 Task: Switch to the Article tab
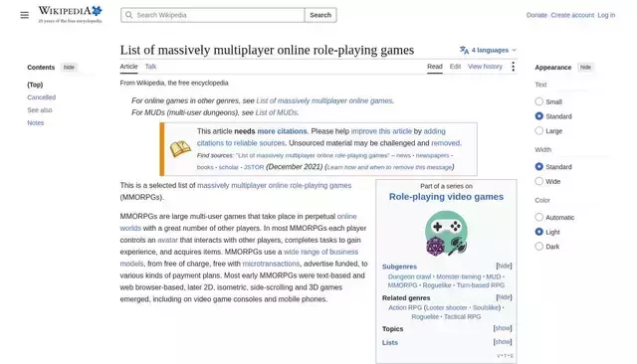(x=128, y=67)
